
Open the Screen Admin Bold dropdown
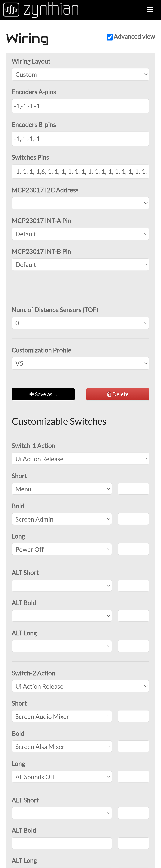pyautogui.click(x=62, y=519)
